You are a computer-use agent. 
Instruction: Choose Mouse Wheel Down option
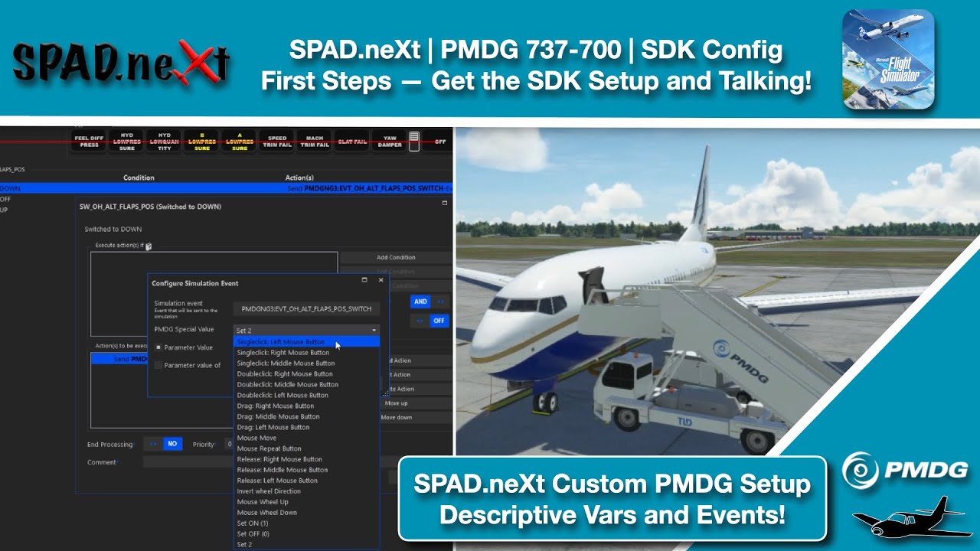(x=306, y=513)
